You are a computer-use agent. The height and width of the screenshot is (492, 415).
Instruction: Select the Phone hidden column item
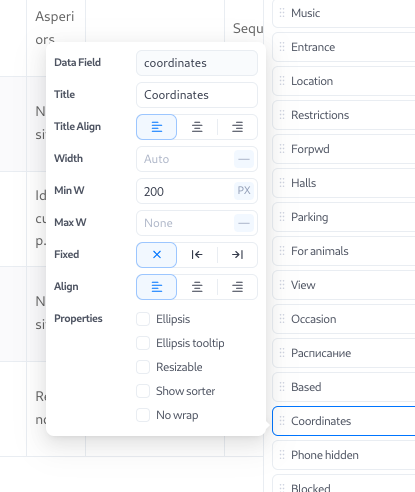344,455
